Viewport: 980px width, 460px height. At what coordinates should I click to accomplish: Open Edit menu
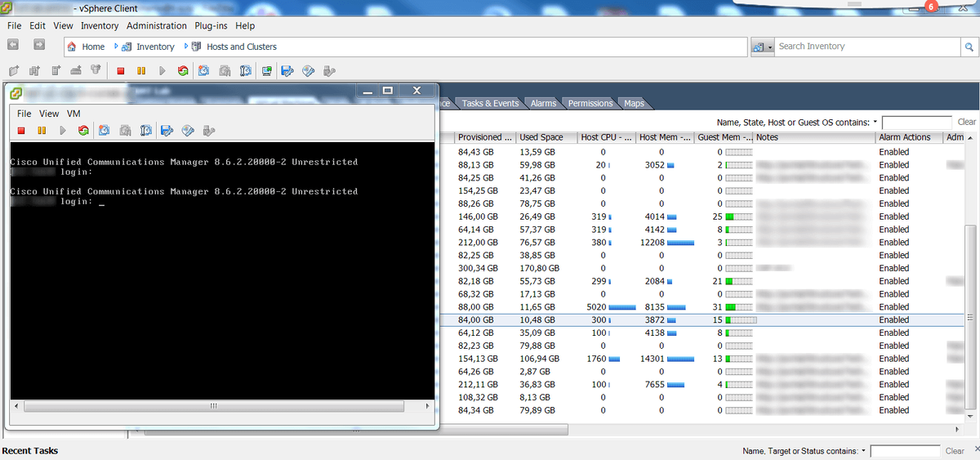pos(38,26)
